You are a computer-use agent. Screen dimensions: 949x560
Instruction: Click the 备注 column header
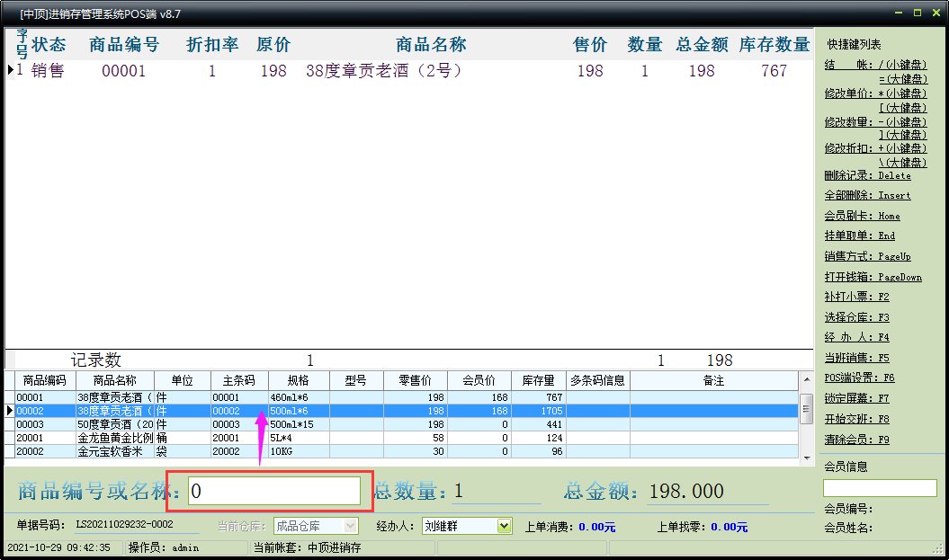point(714,380)
